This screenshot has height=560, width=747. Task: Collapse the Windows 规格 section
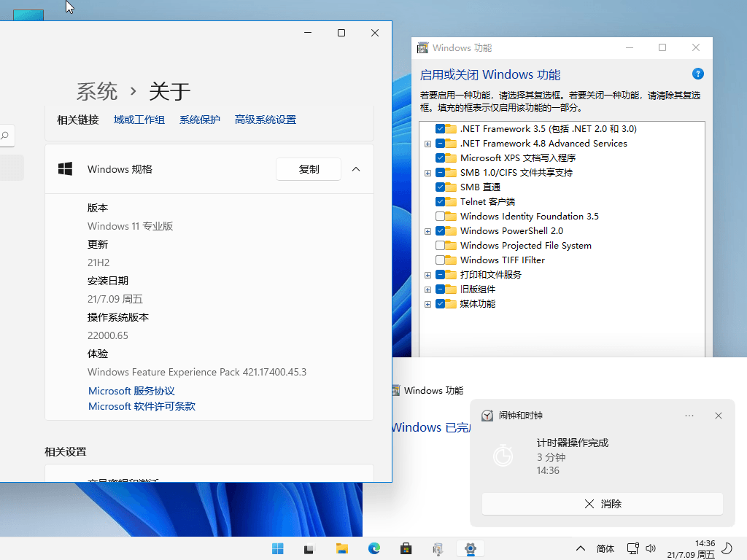tap(356, 168)
